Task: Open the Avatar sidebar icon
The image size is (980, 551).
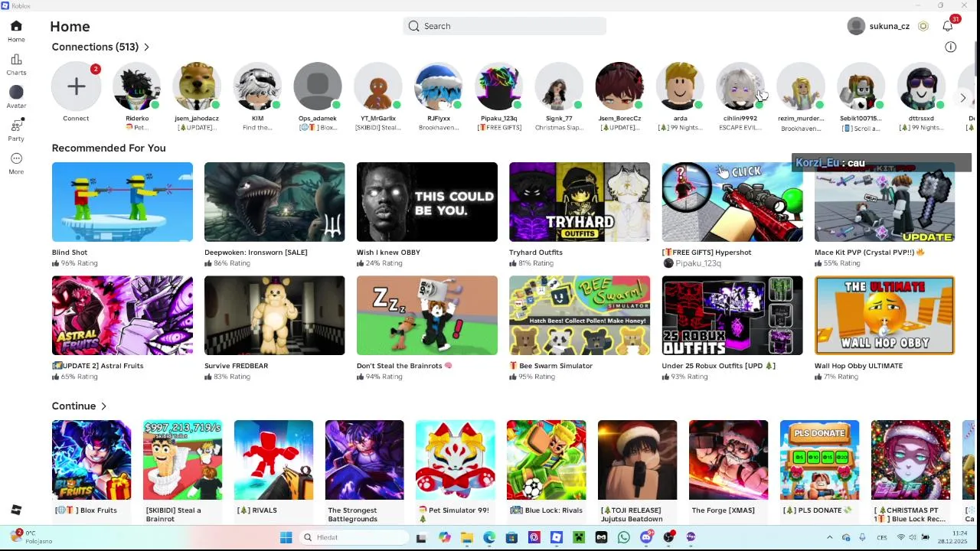Action: 16,93
